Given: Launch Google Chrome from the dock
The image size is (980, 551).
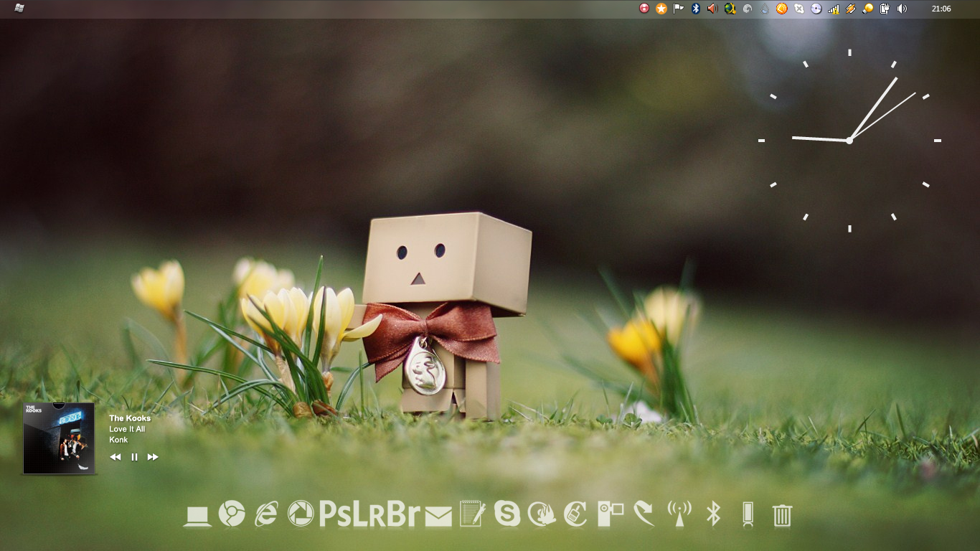Looking at the screenshot, I should (x=232, y=514).
